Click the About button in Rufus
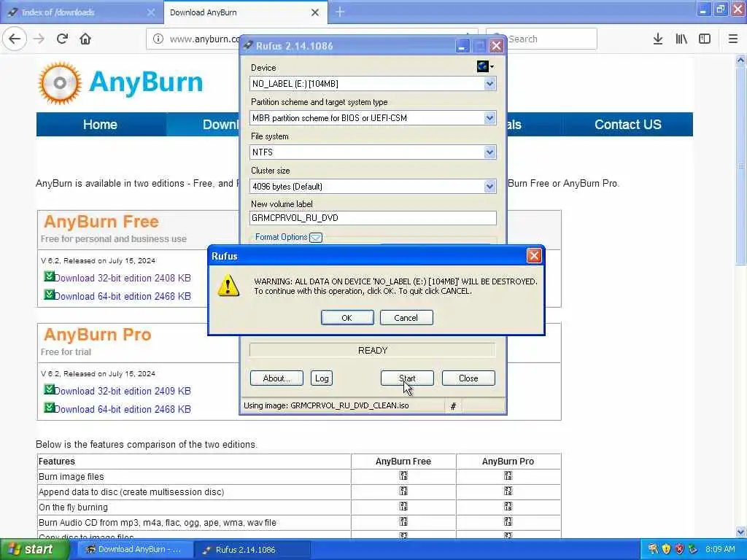The width and height of the screenshot is (747, 560). coord(276,378)
